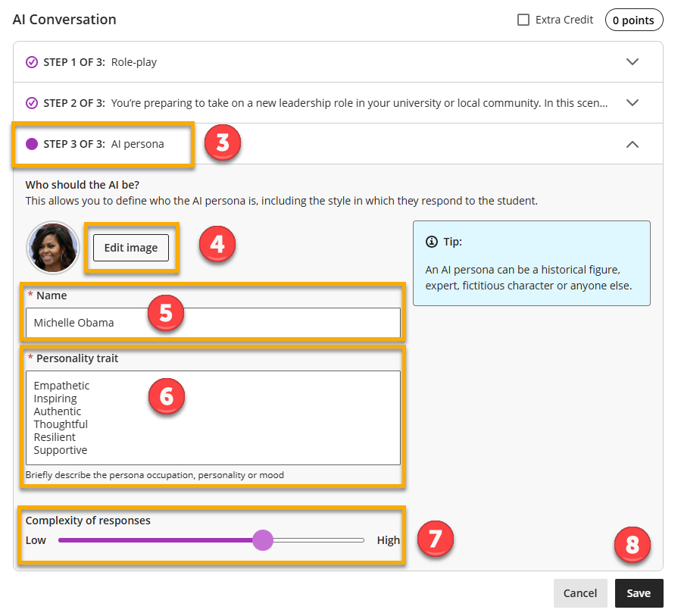The image size is (681, 616).
Task: Click the AI persona avatar thumbnail
Action: tap(53, 248)
